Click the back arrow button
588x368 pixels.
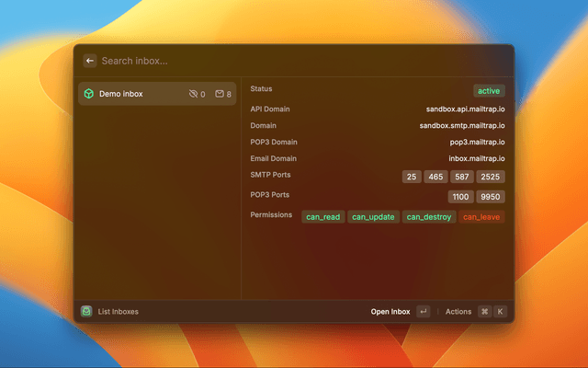pyautogui.click(x=90, y=61)
